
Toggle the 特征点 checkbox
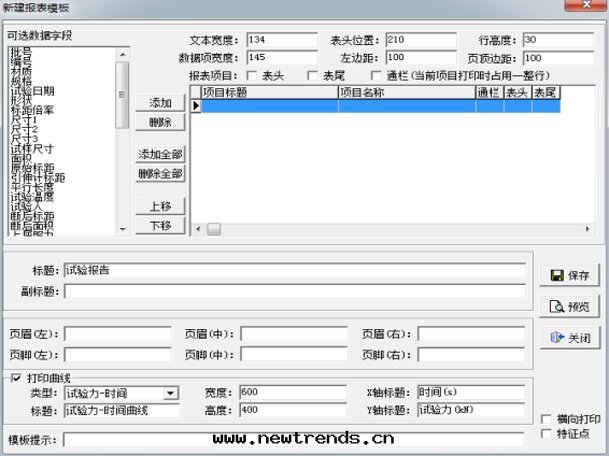pos(546,433)
